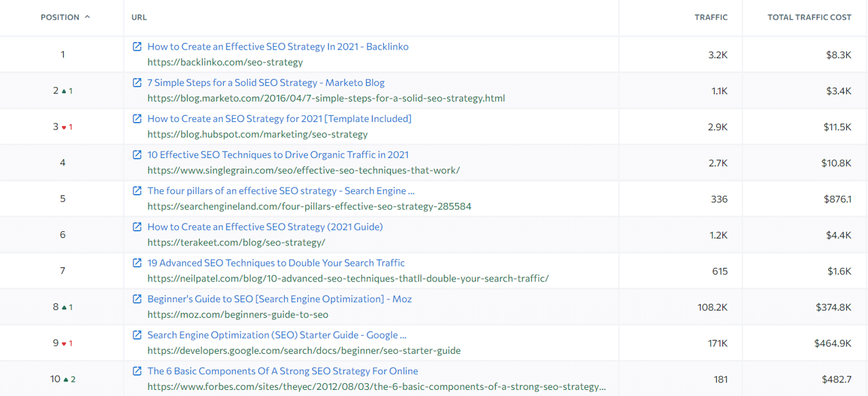868x396 pixels.
Task: Open '19 Advanced SEO Techniques to Double Your Search Traffic'
Action: point(276,262)
